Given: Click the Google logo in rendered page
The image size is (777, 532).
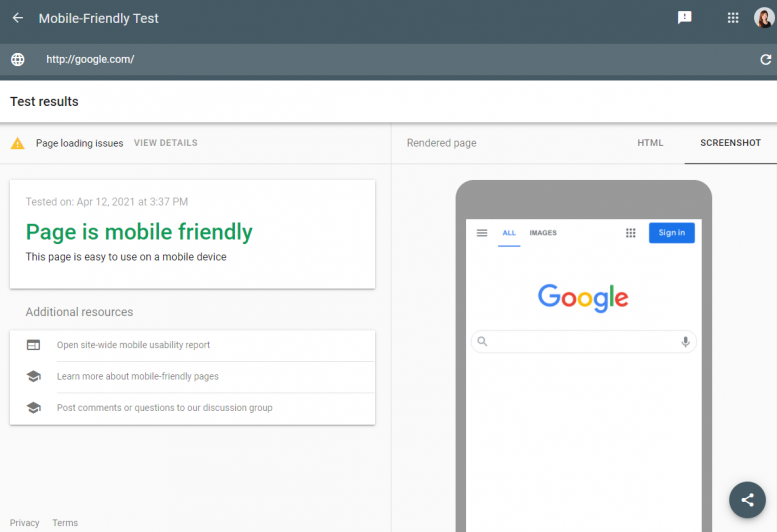Looking at the screenshot, I should [583, 298].
